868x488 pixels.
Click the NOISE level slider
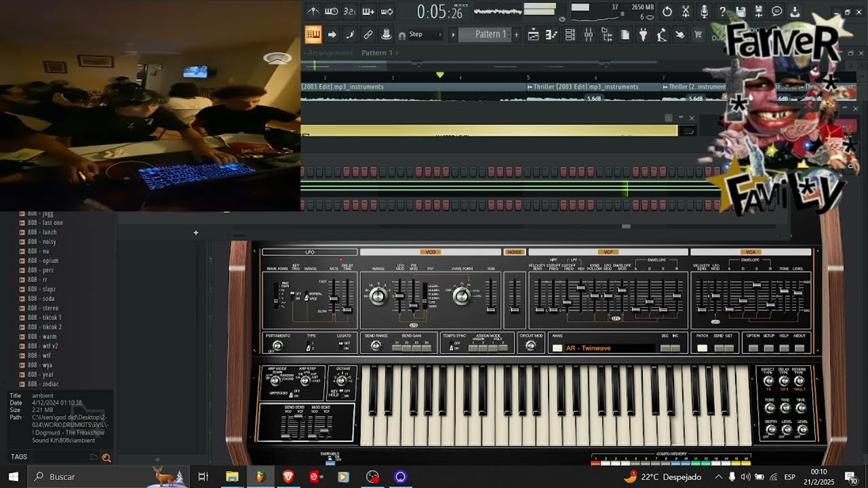tap(515, 298)
